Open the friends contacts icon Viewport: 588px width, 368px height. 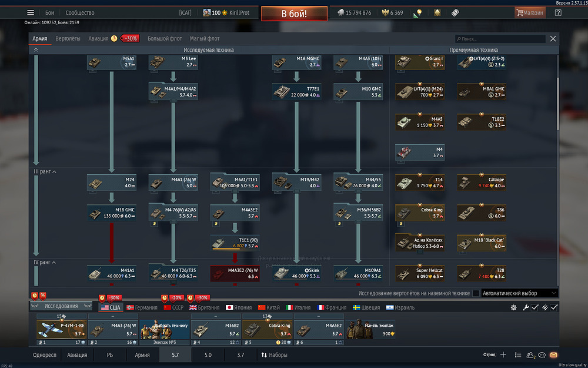click(x=530, y=355)
